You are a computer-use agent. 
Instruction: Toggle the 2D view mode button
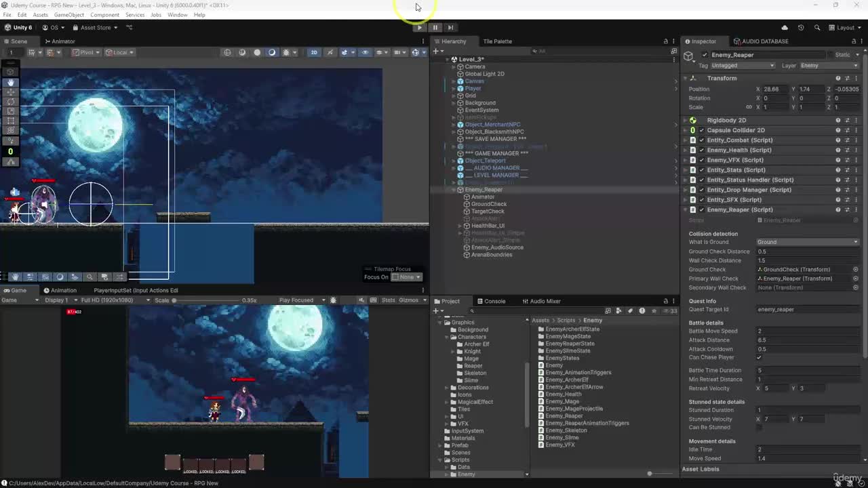[314, 52]
